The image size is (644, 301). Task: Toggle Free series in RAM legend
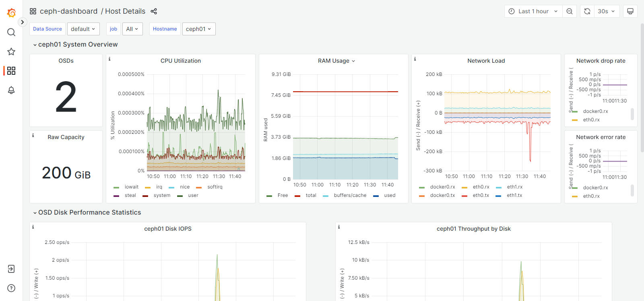click(283, 195)
